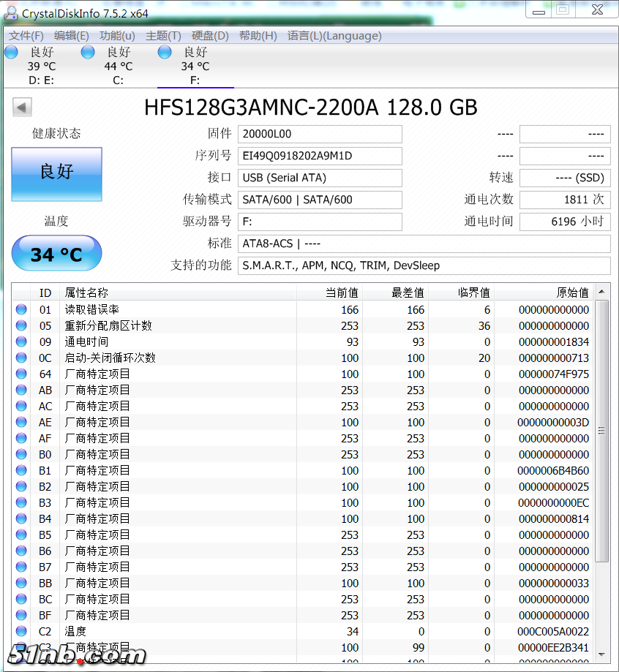Open the 帮助(H) menu
Screen dimensions: 619x672
pyautogui.click(x=258, y=35)
